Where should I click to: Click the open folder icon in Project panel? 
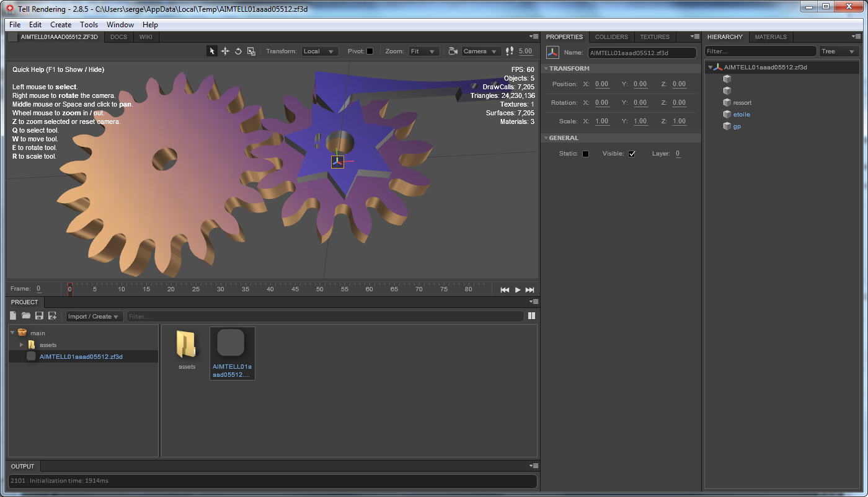click(26, 316)
